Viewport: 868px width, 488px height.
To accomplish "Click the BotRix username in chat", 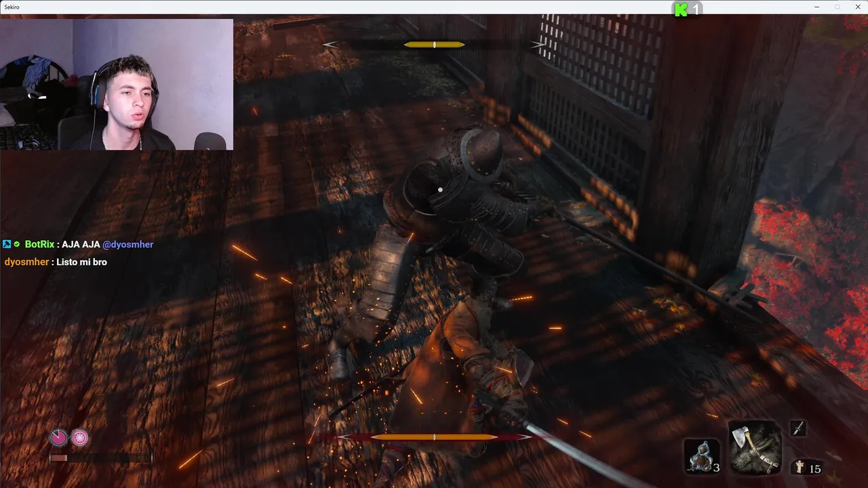I will point(39,245).
